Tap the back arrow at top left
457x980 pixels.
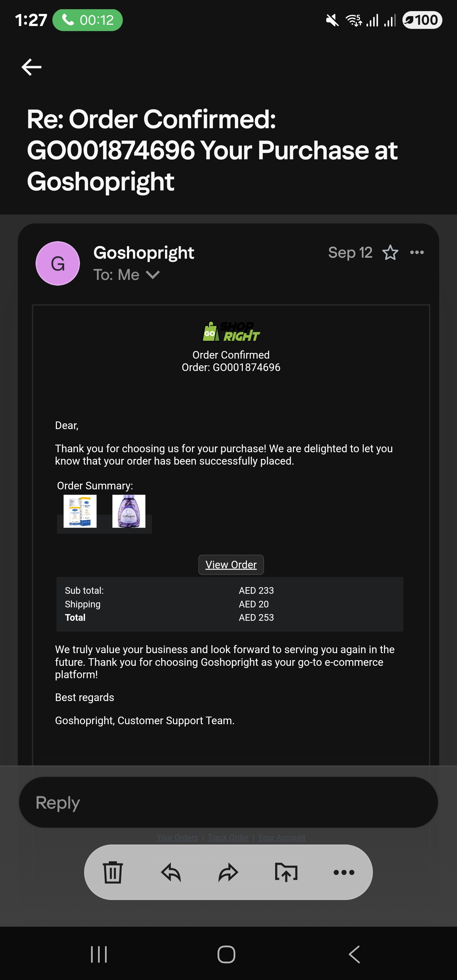[x=31, y=67]
